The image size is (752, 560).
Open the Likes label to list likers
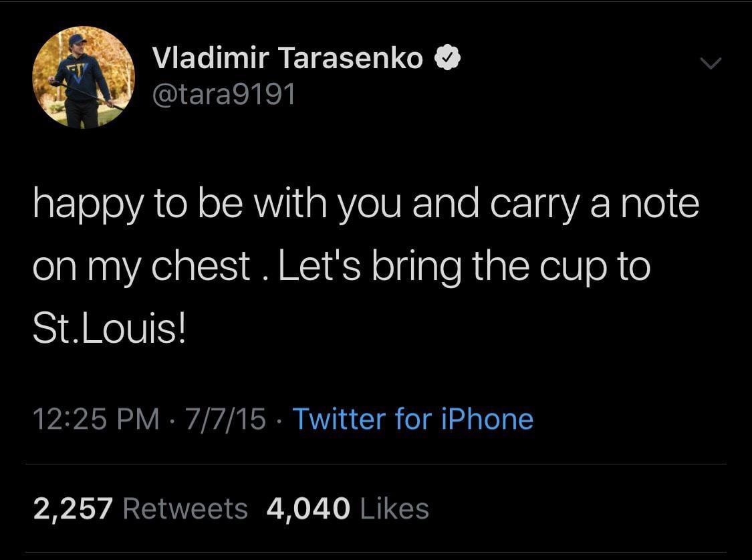394,509
